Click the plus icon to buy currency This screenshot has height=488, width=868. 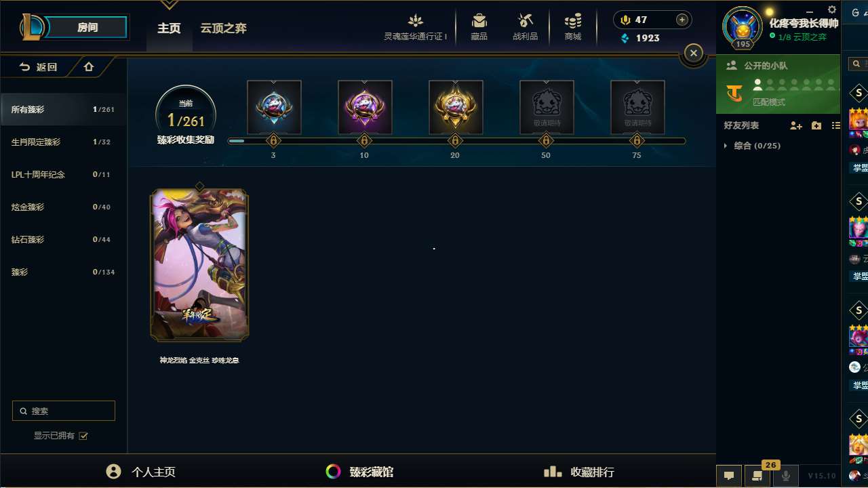(682, 20)
